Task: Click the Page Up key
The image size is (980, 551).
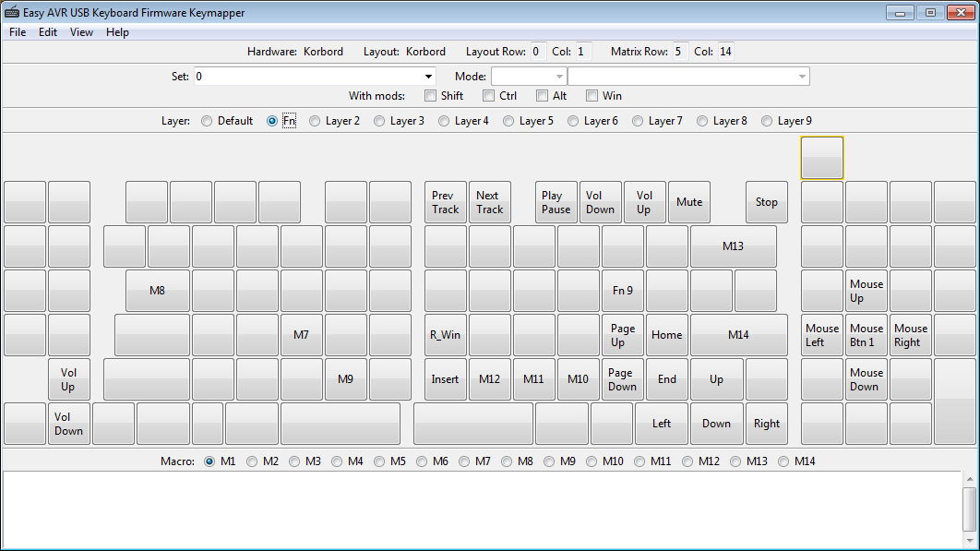Action: click(x=623, y=335)
